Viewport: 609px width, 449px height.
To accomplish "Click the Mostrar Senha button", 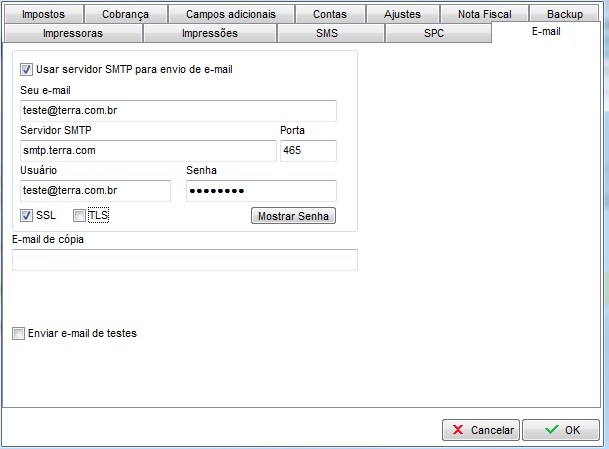I will pos(292,216).
